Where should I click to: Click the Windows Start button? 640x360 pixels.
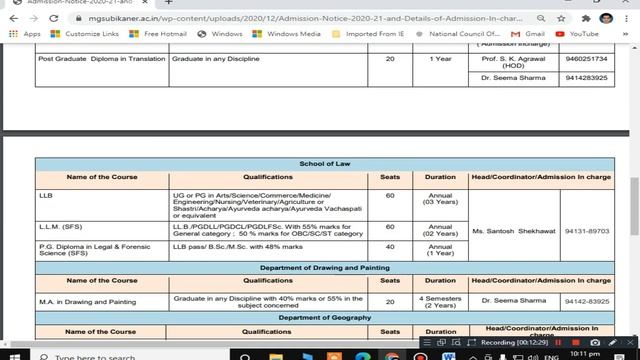[x=15, y=356]
